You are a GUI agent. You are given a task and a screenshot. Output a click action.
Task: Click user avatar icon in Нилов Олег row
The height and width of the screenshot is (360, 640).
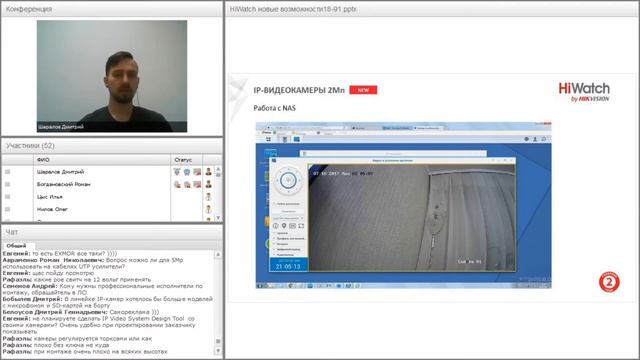click(x=209, y=209)
